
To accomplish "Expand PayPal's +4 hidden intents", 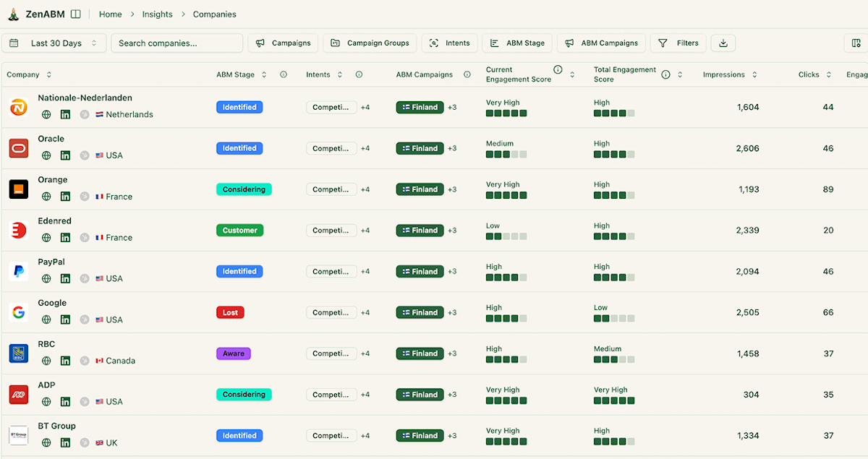I will 365,271.
